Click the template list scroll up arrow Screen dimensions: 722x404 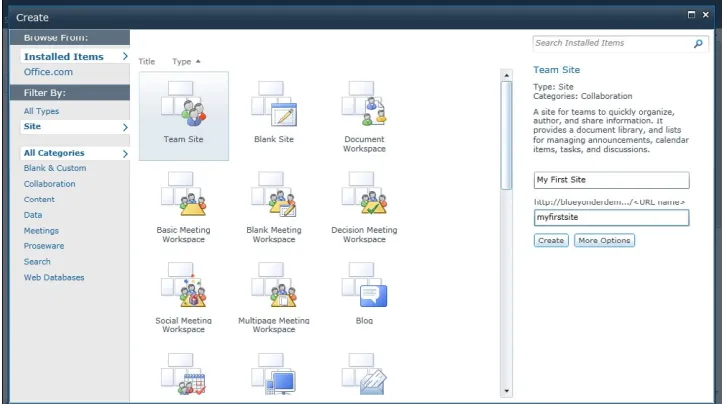(x=507, y=75)
